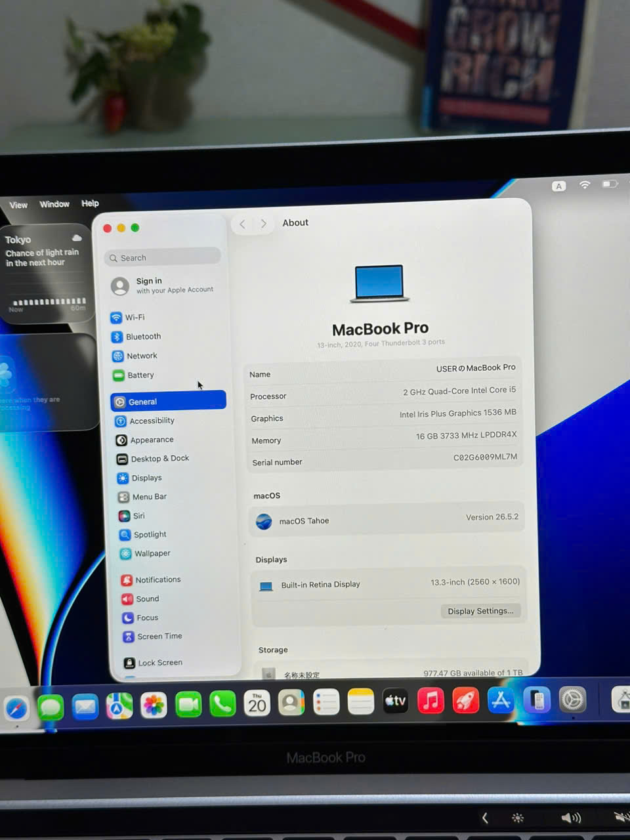Viewport: 630px width, 840px height.
Task: Open Wi-Fi settings in sidebar
Action: pos(128,317)
